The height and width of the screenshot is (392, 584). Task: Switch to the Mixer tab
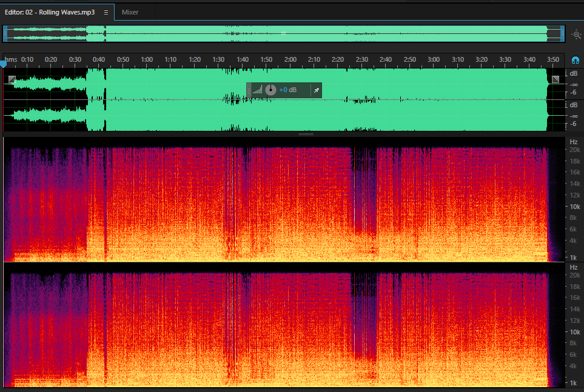[130, 12]
